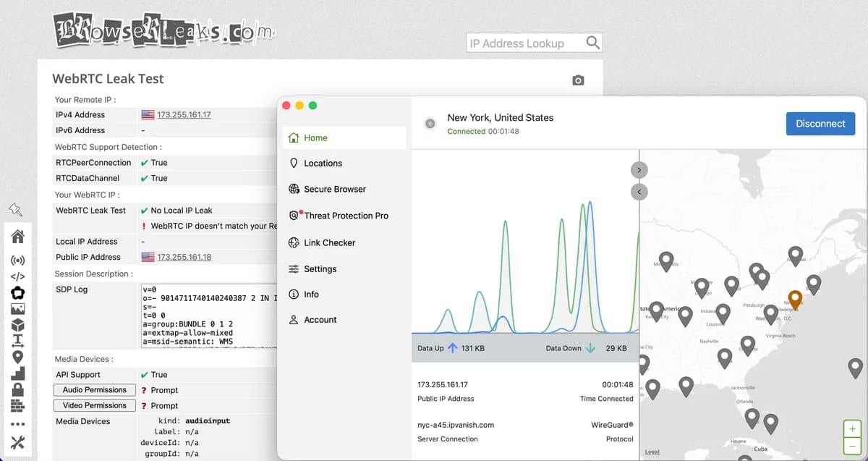Viewport: 868px width, 461px height.
Task: Open Account in IPVanish sidebar
Action: pos(344,319)
